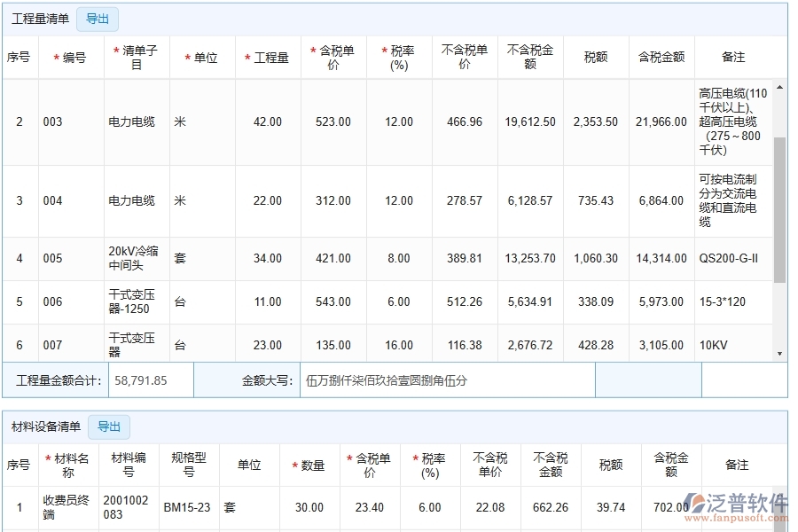The width and height of the screenshot is (798, 532).
Task: Click the 39.74 tax amount cell
Action: [611, 507]
